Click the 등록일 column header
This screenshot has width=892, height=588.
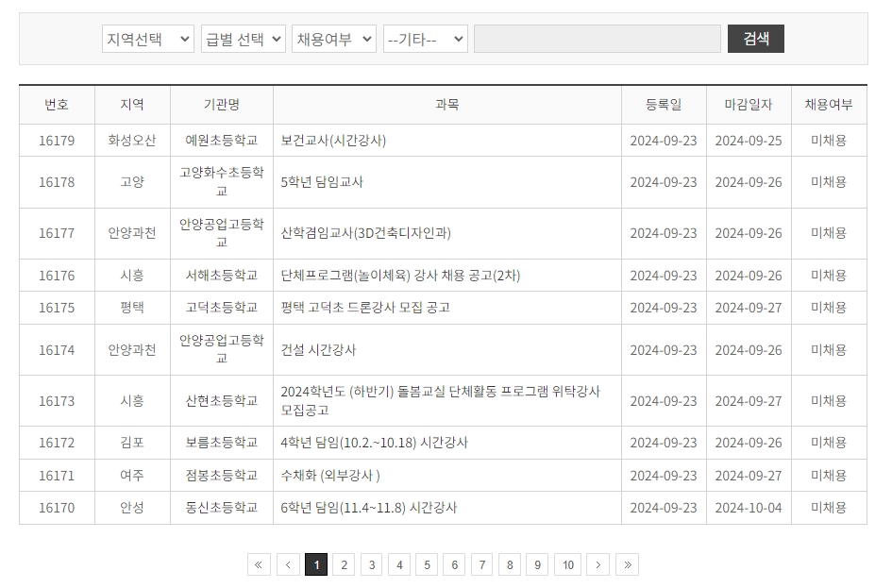664,105
